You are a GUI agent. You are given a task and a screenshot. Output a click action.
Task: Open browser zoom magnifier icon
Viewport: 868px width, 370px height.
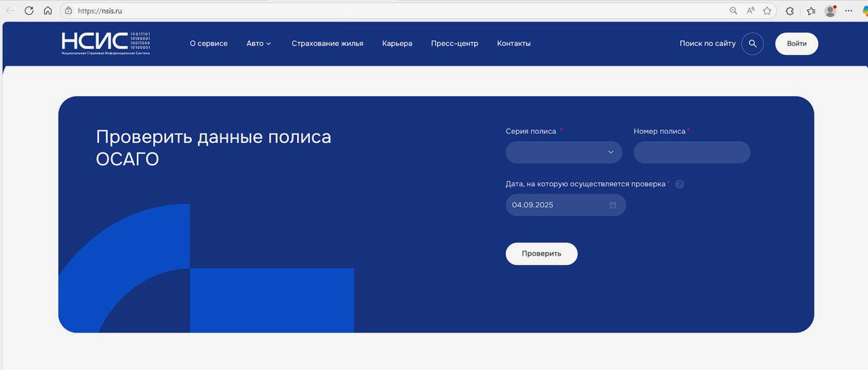pyautogui.click(x=733, y=11)
